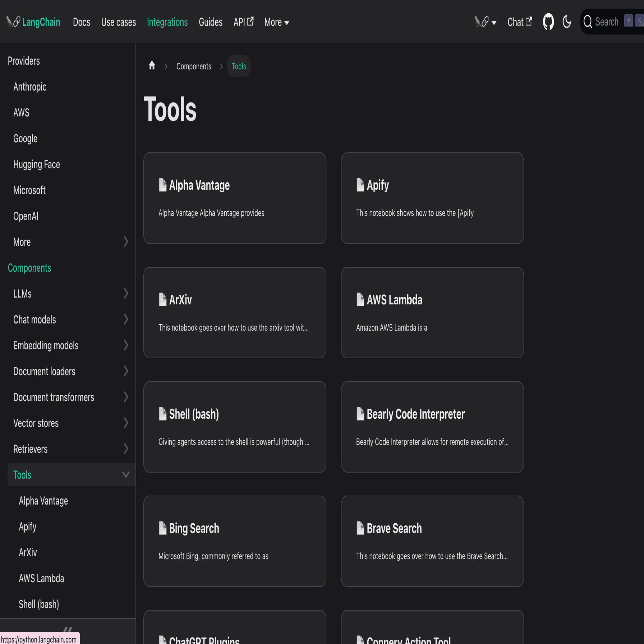
Task: Click the Components sidebar heading
Action: (x=29, y=268)
